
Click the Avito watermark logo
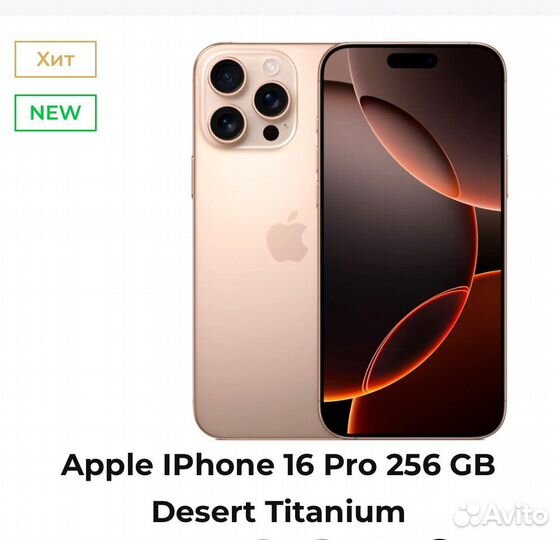(500, 515)
